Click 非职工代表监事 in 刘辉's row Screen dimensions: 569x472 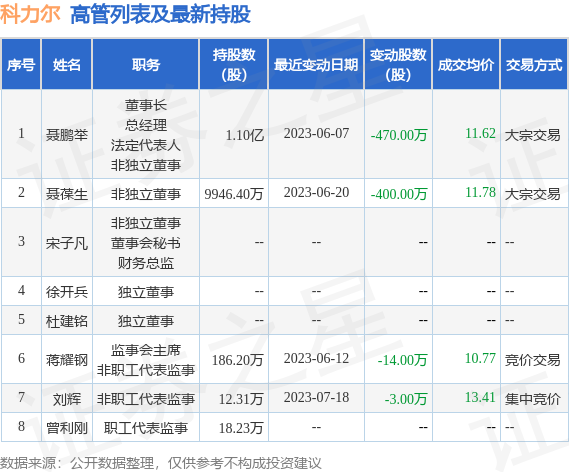(146, 399)
